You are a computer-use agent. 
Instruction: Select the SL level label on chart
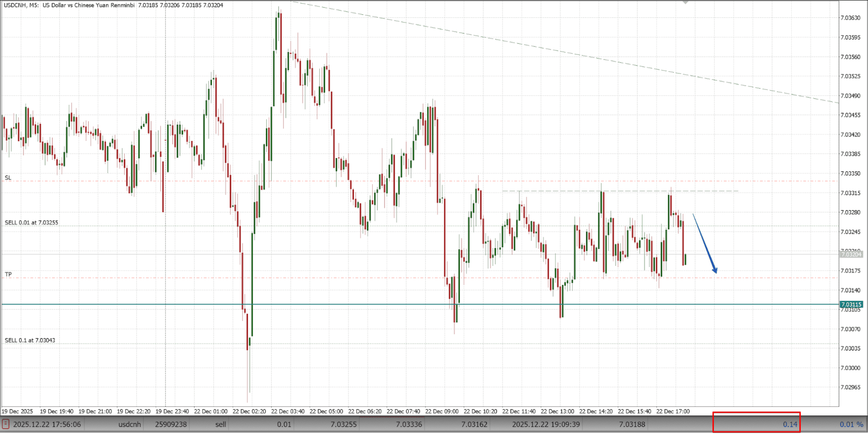[x=8, y=178]
